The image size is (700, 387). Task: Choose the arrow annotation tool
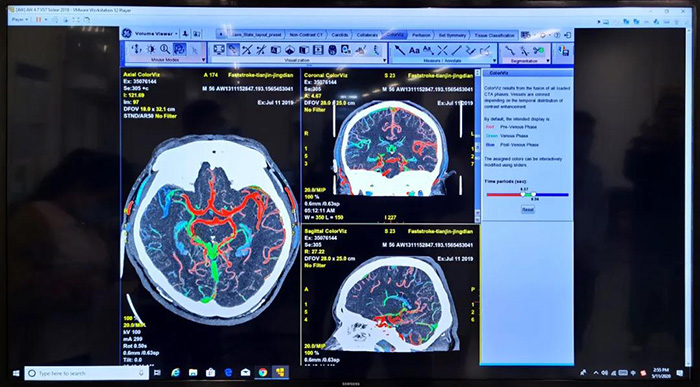coord(400,50)
